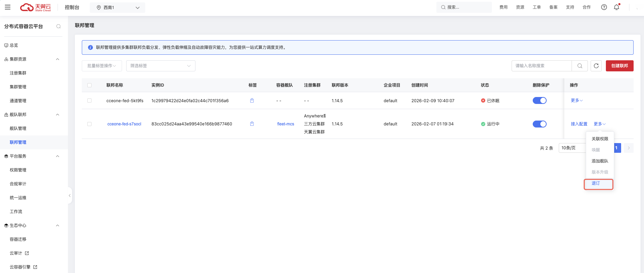Click the 创建联邦 button
The height and width of the screenshot is (273, 644).
pos(619,66)
